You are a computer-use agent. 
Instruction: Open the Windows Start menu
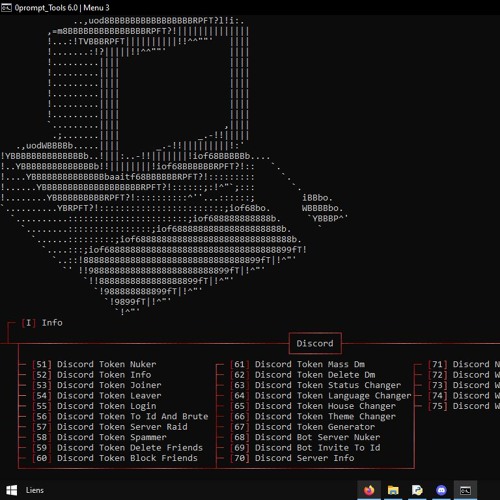pyautogui.click(x=12, y=490)
